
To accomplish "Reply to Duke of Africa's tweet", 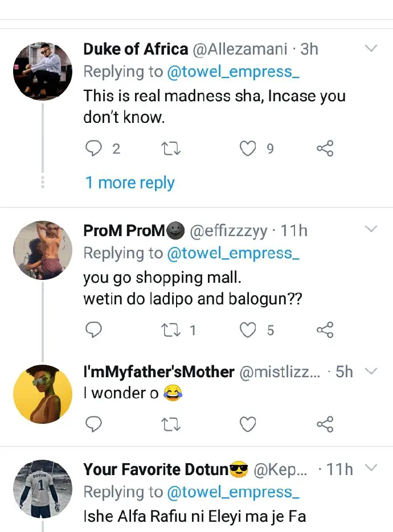I will [93, 149].
